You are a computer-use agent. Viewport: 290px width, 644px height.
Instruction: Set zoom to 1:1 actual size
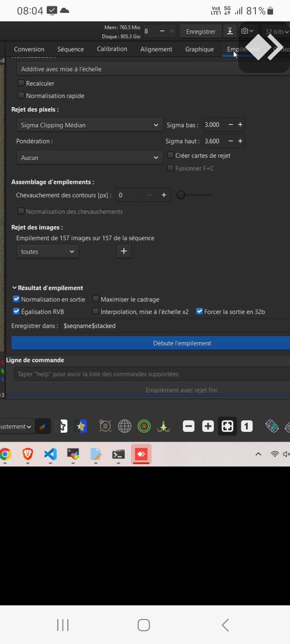click(246, 426)
